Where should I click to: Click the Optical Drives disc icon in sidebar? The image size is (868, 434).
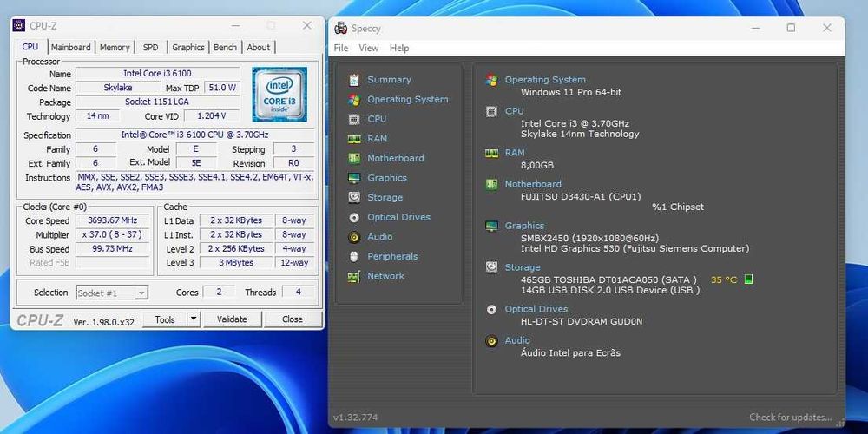tap(354, 218)
